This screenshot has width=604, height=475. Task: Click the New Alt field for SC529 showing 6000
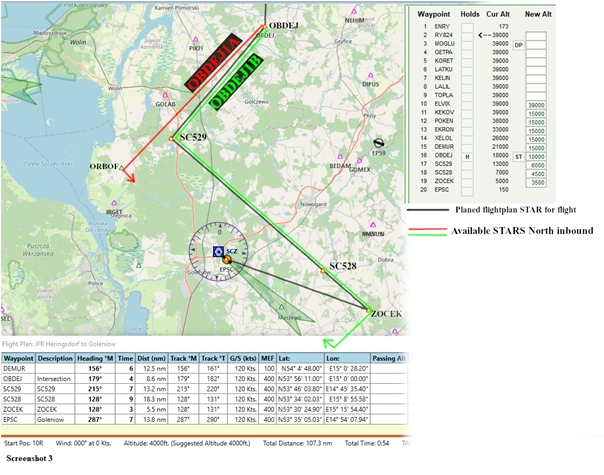pyautogui.click(x=536, y=165)
